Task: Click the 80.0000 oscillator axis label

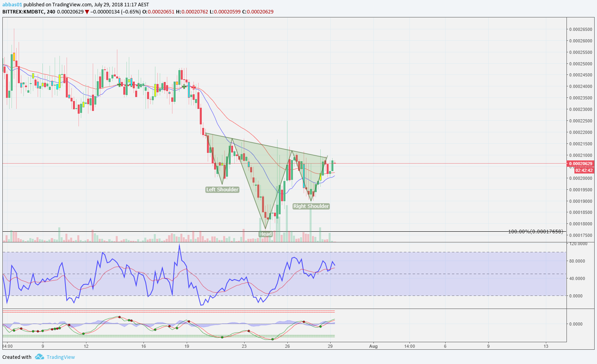Action: [x=577, y=261]
